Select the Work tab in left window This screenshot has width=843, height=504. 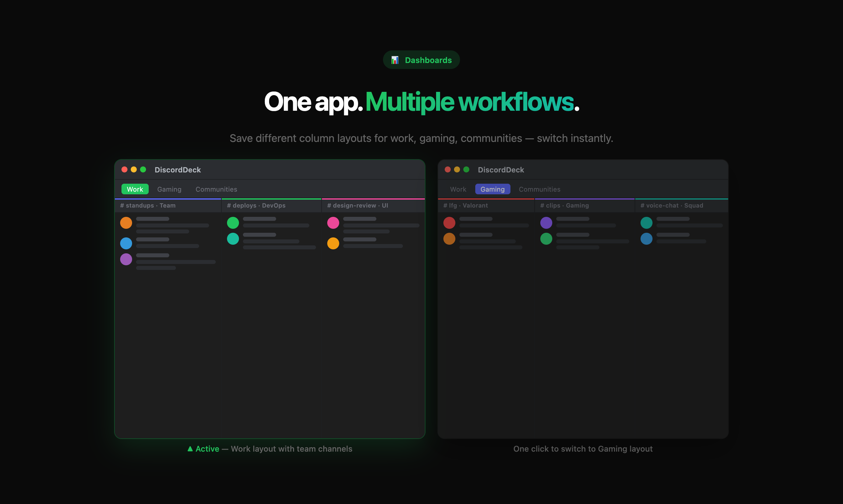[x=135, y=189]
